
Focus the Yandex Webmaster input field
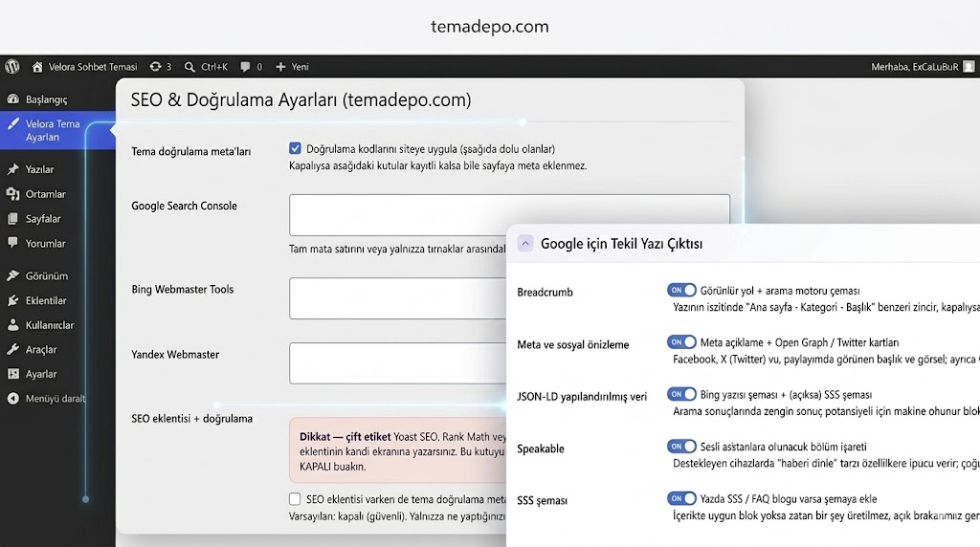click(397, 362)
